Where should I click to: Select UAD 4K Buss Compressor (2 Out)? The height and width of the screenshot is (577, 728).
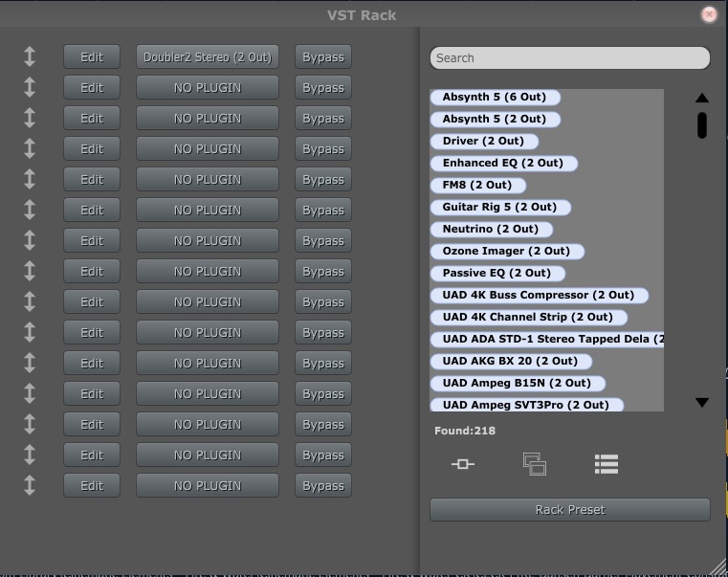point(539,295)
